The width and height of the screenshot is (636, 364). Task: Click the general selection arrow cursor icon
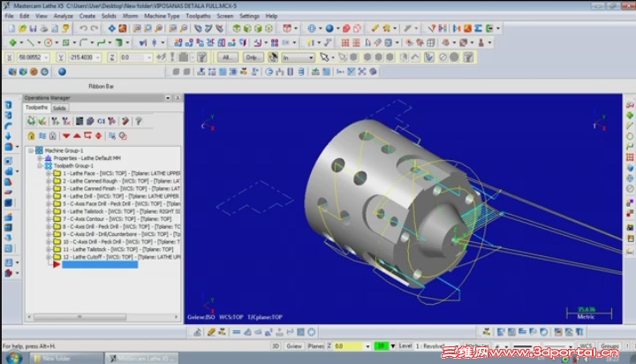(323, 57)
